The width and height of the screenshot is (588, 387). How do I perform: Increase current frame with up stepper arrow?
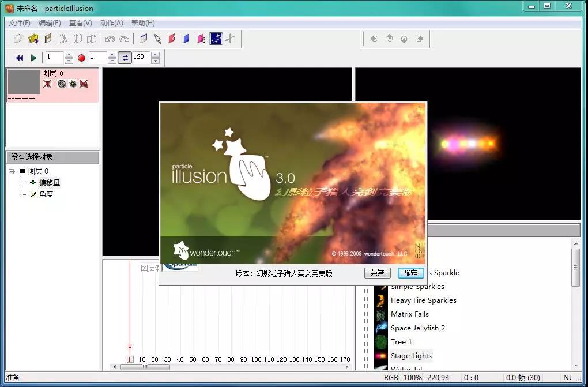(69, 55)
